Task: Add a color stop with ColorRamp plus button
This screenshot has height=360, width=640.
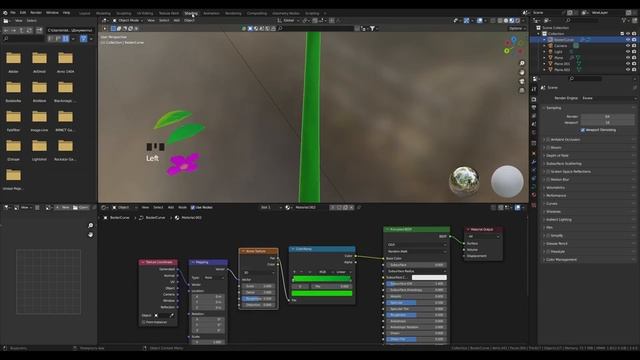Action: point(295,272)
